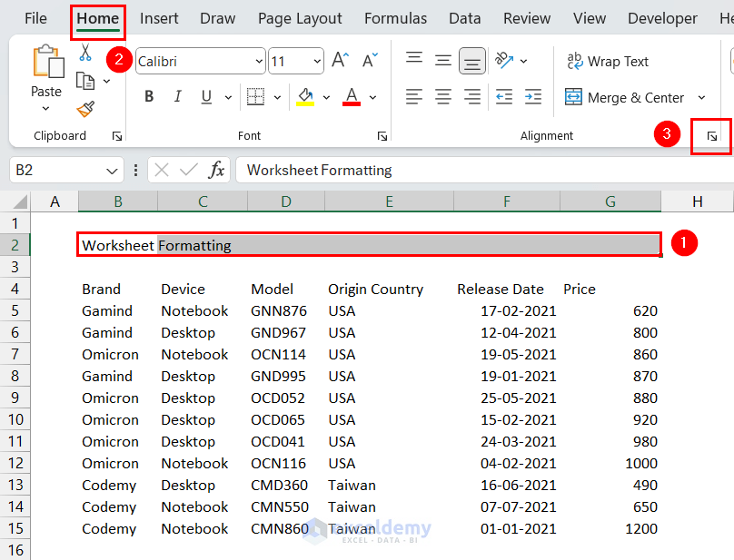Click inside the Name Box showing B2
This screenshot has width=734, height=560.
point(55,170)
